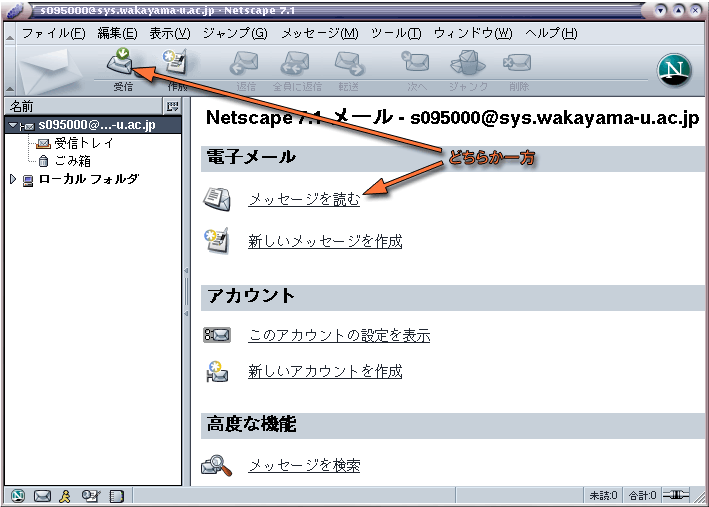Click the folder pane column picker icon
Screen dimensions: 709x507
172,107
